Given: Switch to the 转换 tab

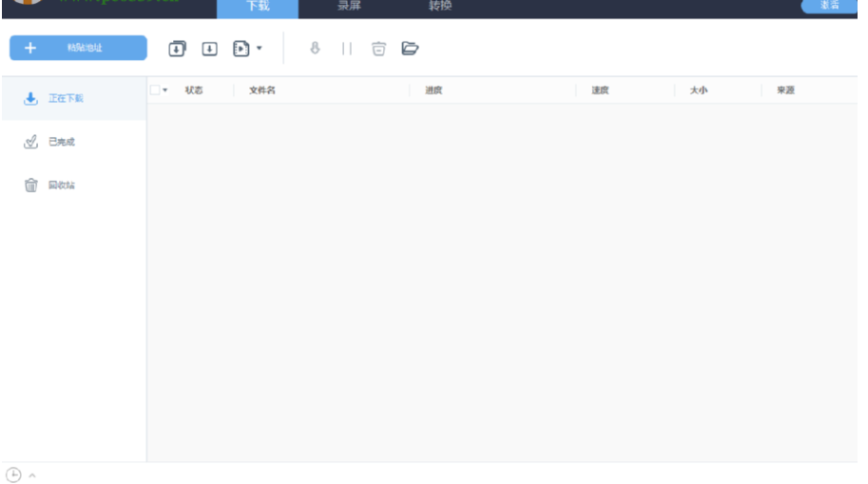Looking at the screenshot, I should click(439, 7).
